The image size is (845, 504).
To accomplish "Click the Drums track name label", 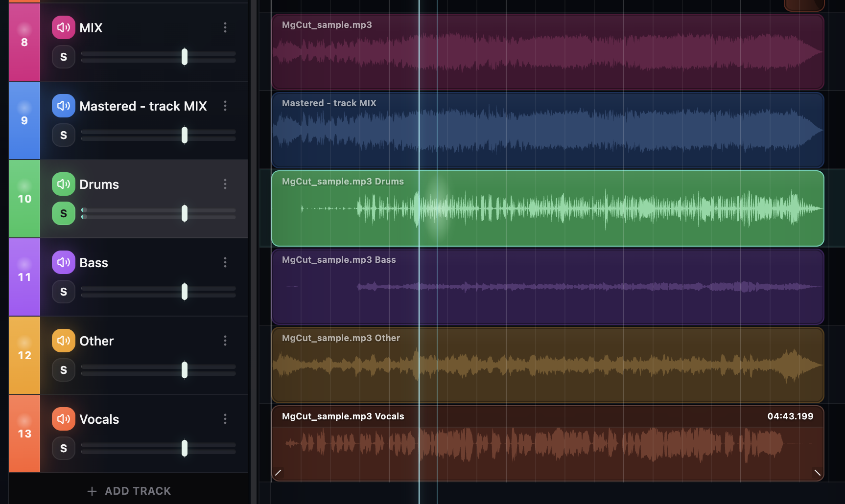I will [99, 184].
